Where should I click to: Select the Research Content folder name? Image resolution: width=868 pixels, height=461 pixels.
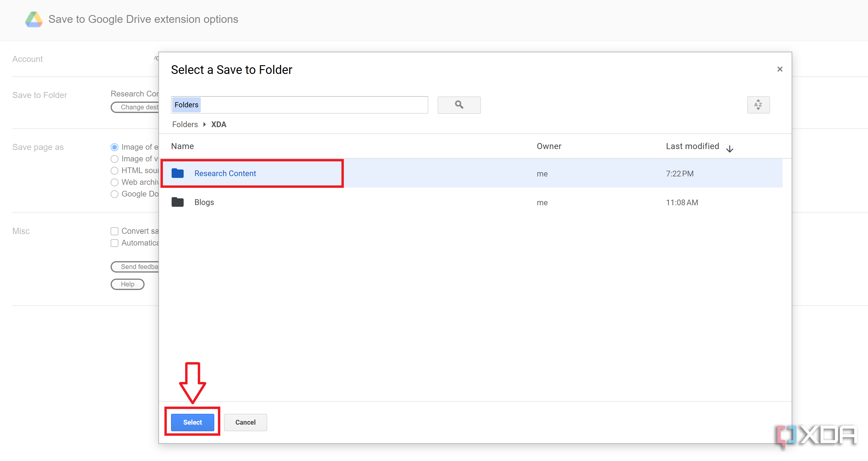pyautogui.click(x=225, y=173)
